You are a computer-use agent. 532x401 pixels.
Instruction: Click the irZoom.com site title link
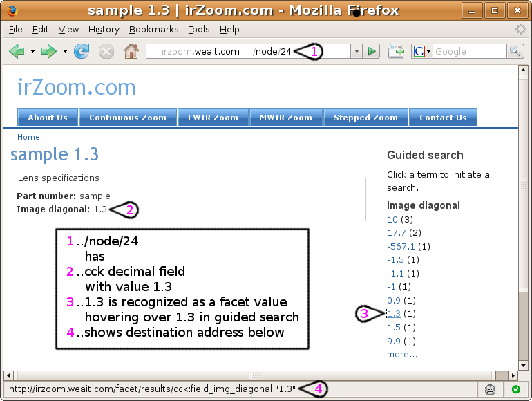[76, 87]
